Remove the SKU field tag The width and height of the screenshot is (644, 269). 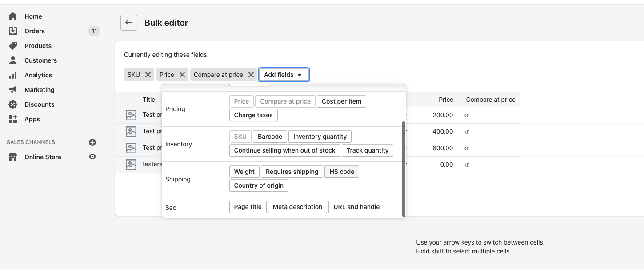click(x=148, y=75)
